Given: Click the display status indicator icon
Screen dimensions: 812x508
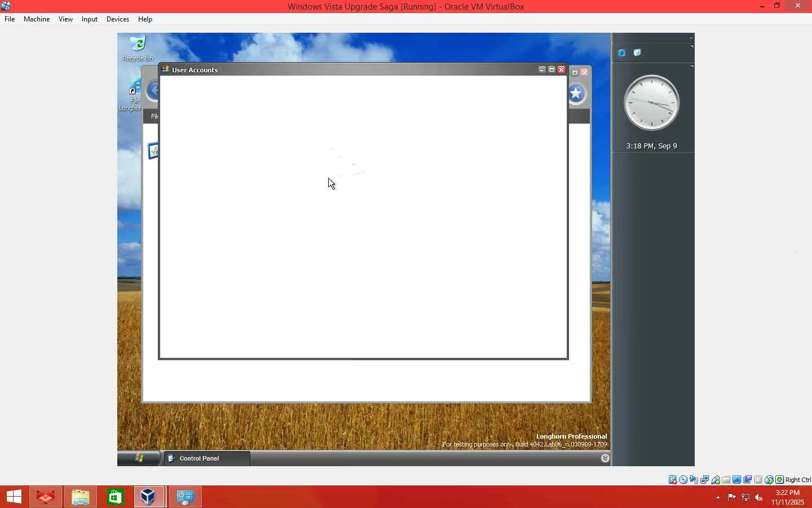Looking at the screenshot, I should tap(737, 480).
